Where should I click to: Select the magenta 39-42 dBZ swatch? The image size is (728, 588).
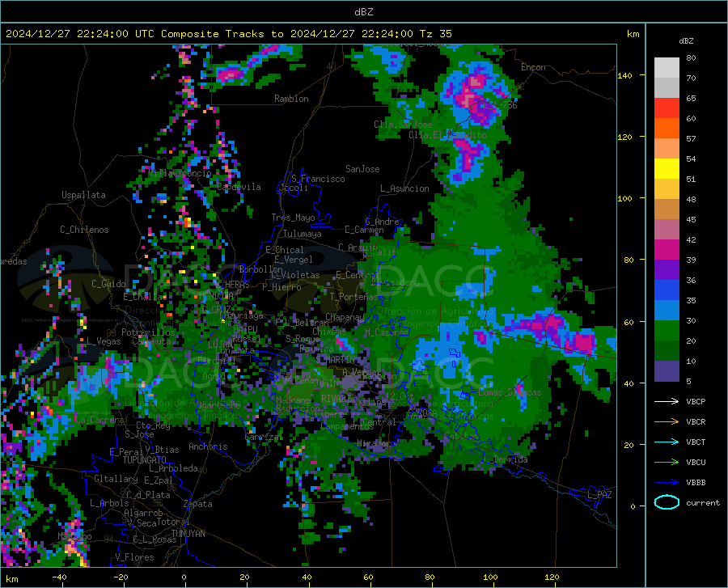click(667, 250)
